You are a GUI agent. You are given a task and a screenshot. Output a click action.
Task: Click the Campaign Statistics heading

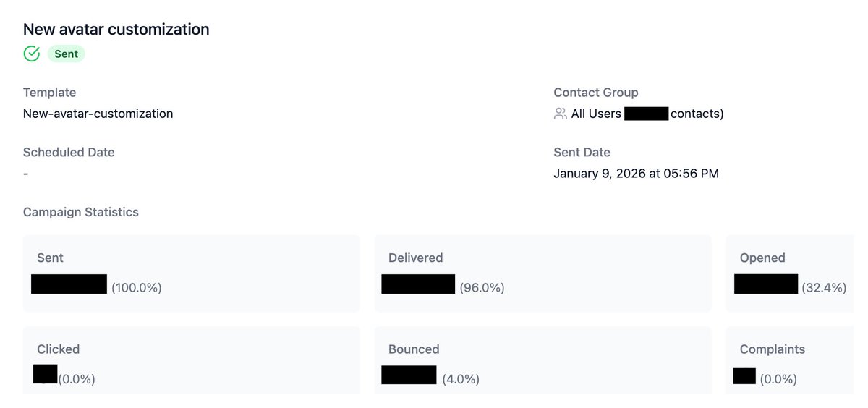point(81,212)
